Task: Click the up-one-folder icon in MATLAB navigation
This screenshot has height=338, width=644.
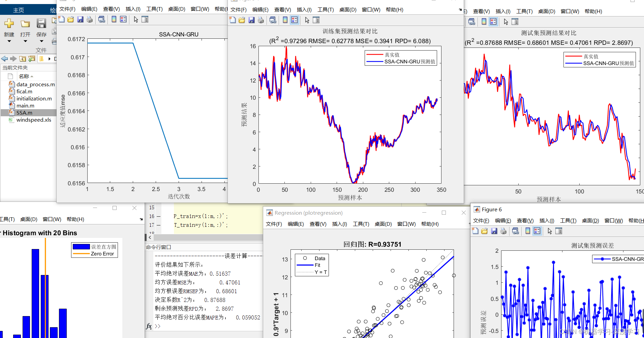Action: click(23, 59)
